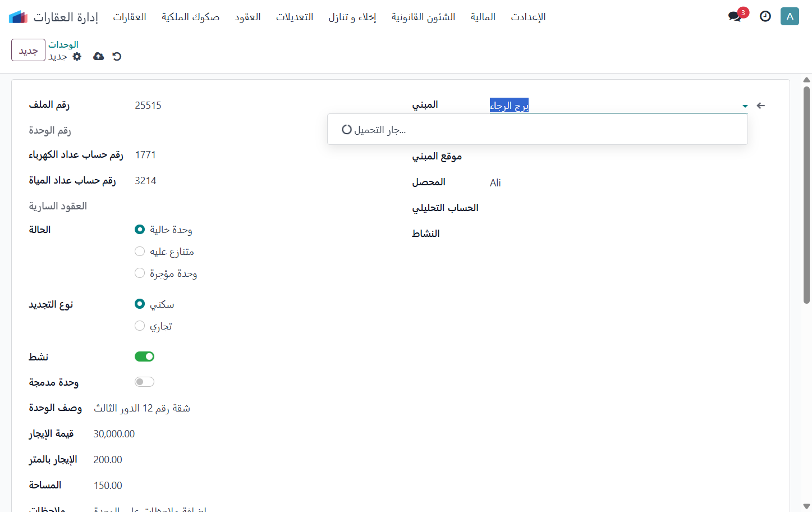Discard changes with the undo arrow icon
This screenshot has width=812, height=512.
[117, 56]
